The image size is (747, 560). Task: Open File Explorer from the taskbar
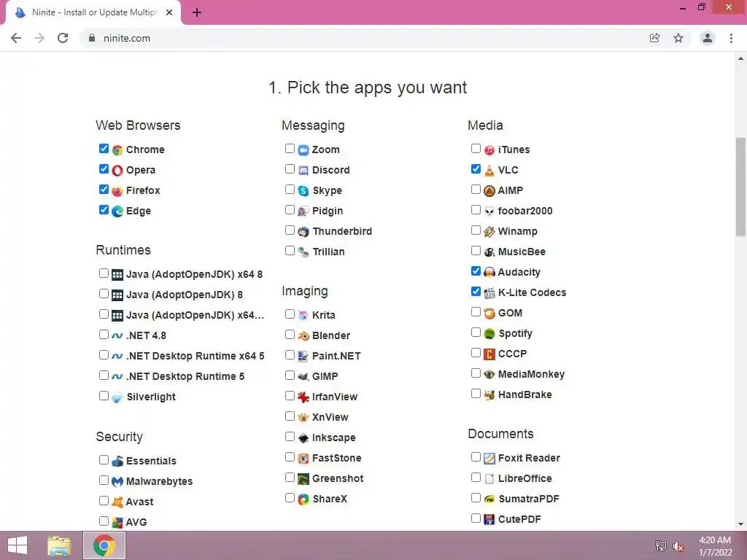(59, 545)
